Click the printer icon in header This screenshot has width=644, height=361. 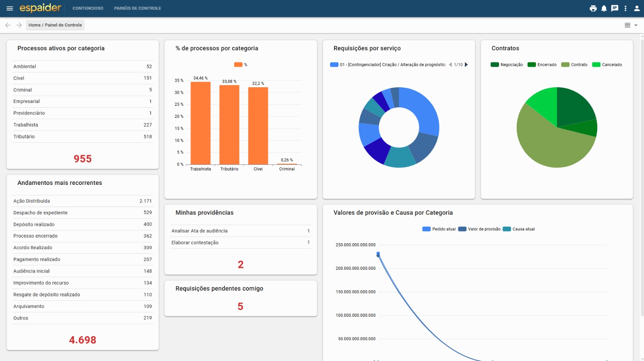tap(593, 8)
